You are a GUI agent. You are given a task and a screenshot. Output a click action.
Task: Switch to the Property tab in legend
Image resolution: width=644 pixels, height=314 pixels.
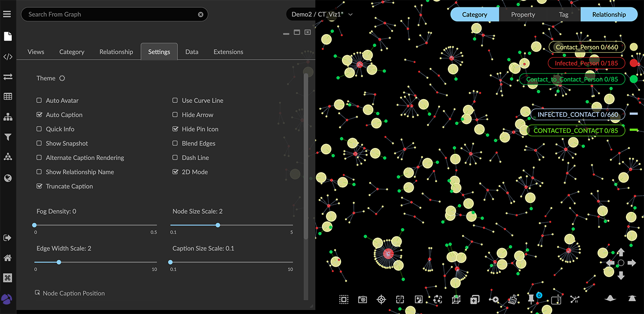(x=523, y=15)
